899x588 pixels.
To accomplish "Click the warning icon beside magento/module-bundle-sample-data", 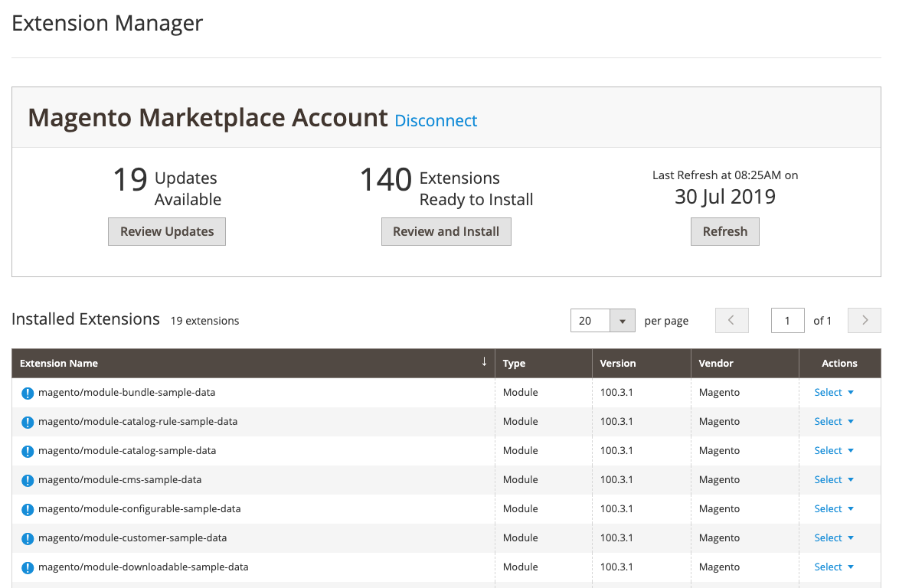I will click(28, 392).
